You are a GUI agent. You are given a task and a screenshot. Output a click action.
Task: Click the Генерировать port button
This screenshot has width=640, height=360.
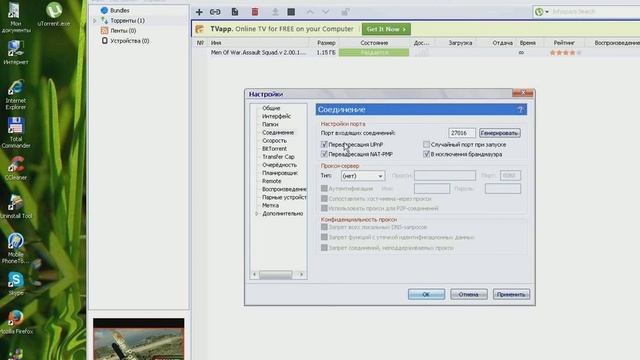pos(500,133)
